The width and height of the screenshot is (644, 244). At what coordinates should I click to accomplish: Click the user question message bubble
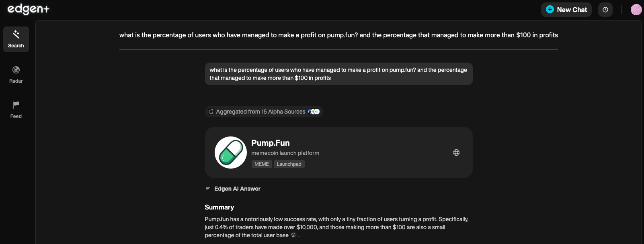click(x=338, y=74)
